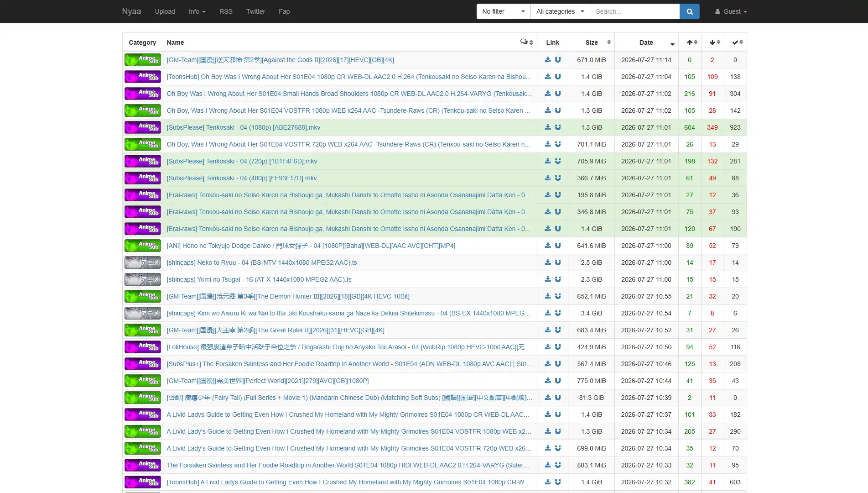The height and width of the screenshot is (493, 868).
Task: Focus the Search text field
Action: [x=634, y=11]
